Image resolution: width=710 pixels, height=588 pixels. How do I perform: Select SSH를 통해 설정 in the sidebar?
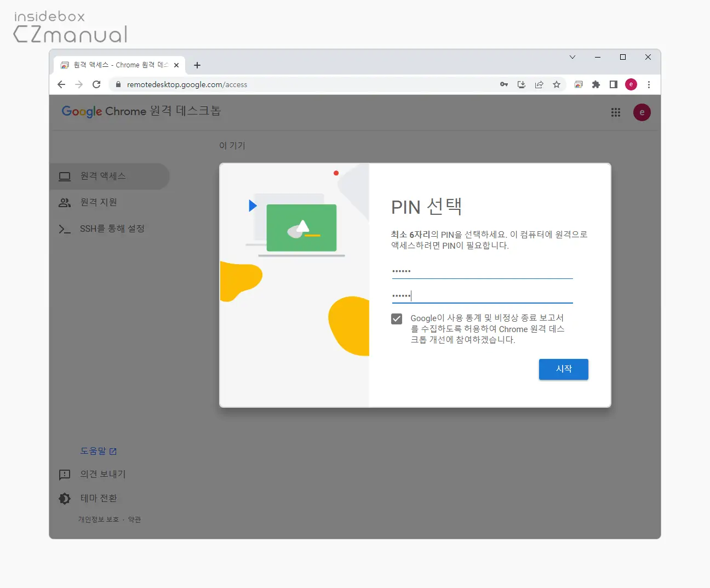point(110,229)
